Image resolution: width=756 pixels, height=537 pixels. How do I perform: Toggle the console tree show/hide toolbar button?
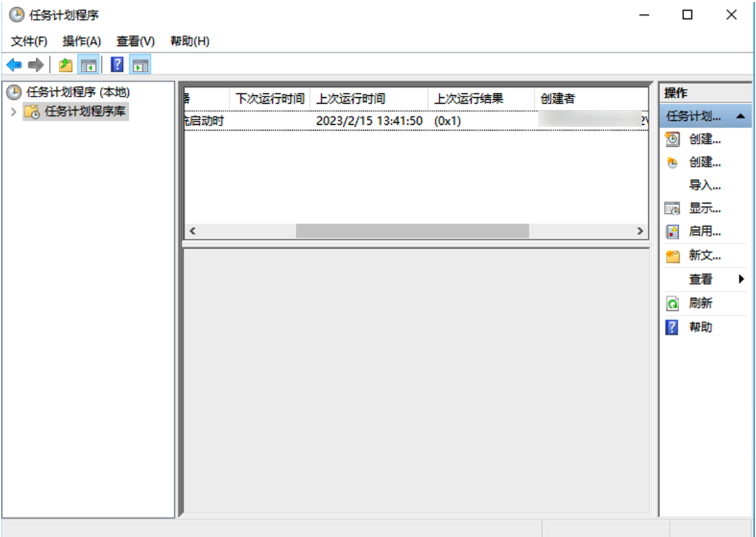pyautogui.click(x=88, y=65)
